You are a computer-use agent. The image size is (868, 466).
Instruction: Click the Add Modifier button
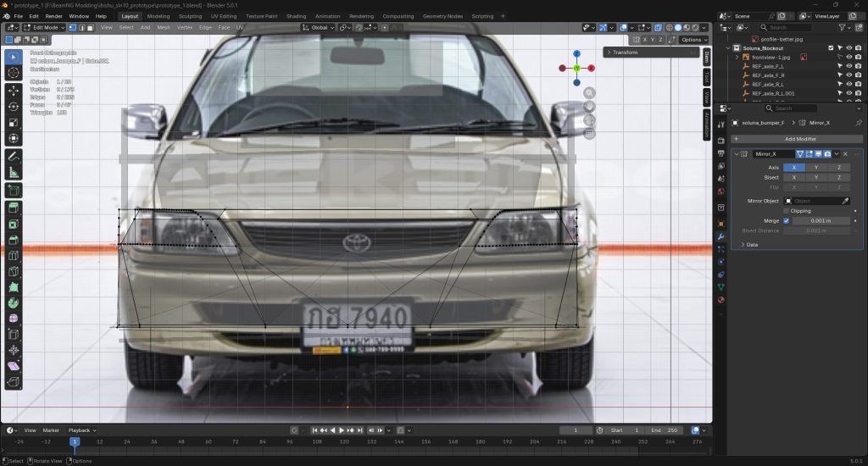(x=797, y=139)
